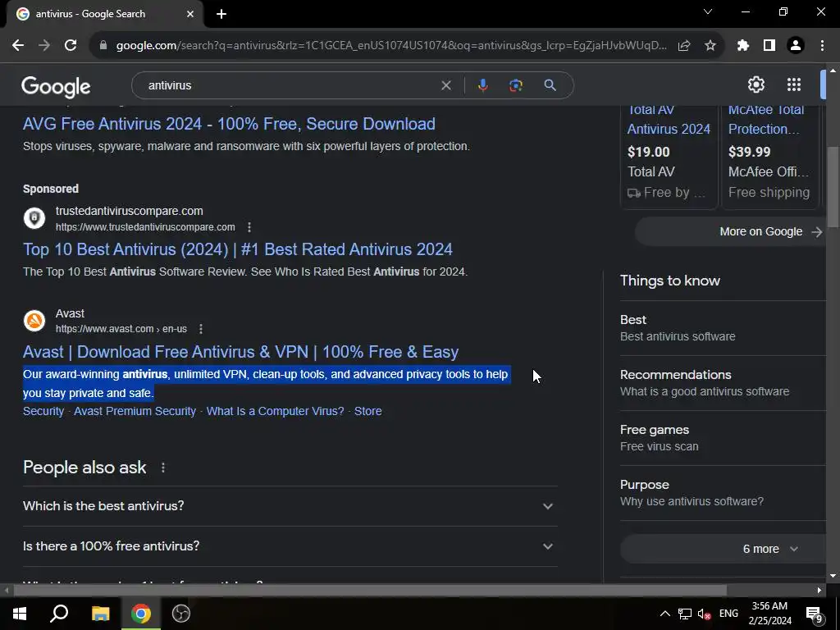Click the Google logo

click(x=56, y=86)
